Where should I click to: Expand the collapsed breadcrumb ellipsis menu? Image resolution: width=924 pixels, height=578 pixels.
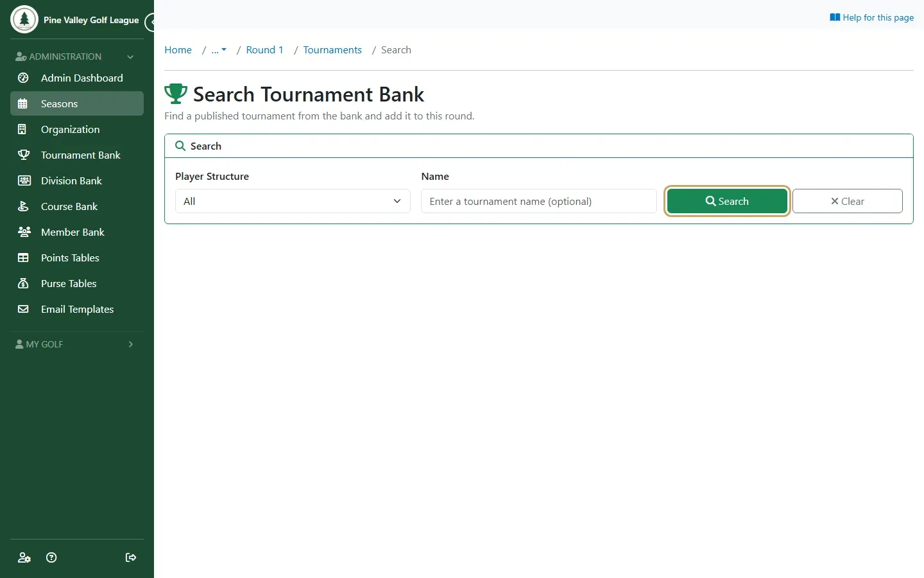219,50
